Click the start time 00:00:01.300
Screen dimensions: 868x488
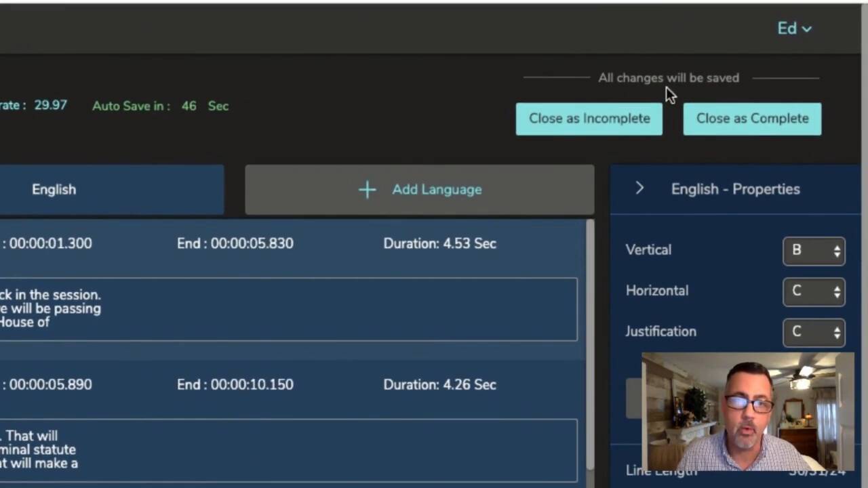tap(50, 243)
